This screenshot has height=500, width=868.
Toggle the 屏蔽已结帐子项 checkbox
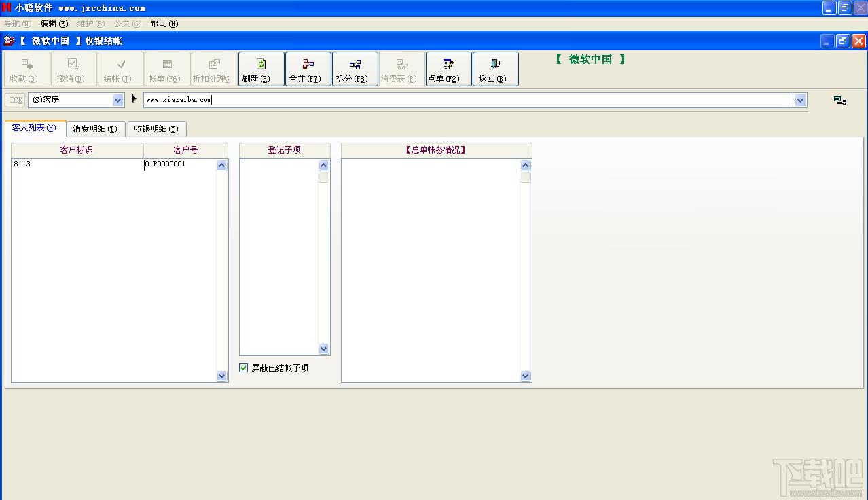244,368
